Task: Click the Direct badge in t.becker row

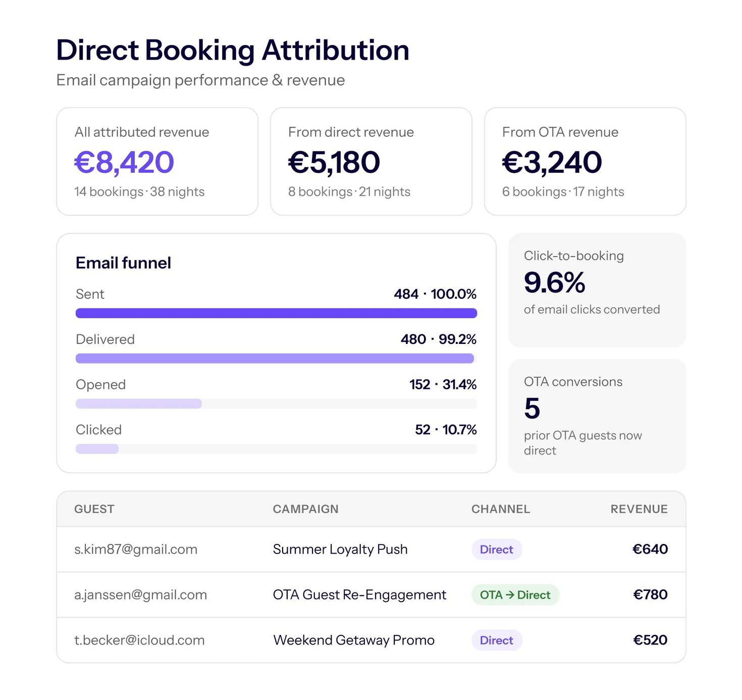Action: 497,640
